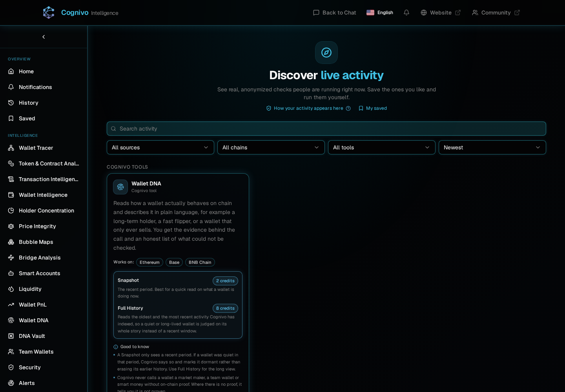Click the BNB Chain tag
565x392 pixels.
click(200, 262)
